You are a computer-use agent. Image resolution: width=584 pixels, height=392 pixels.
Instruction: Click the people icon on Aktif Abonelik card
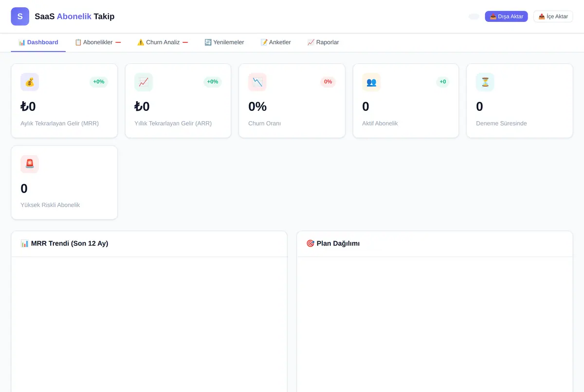pos(371,82)
